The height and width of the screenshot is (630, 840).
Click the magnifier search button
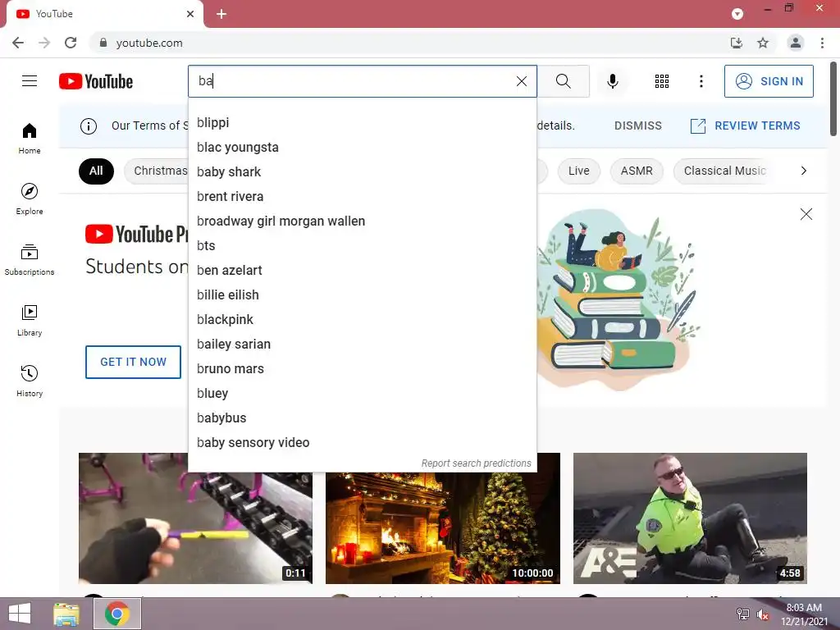click(563, 81)
